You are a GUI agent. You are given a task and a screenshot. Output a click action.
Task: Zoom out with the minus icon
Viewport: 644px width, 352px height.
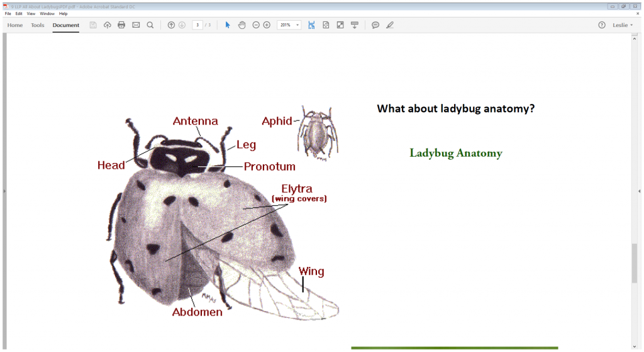256,25
